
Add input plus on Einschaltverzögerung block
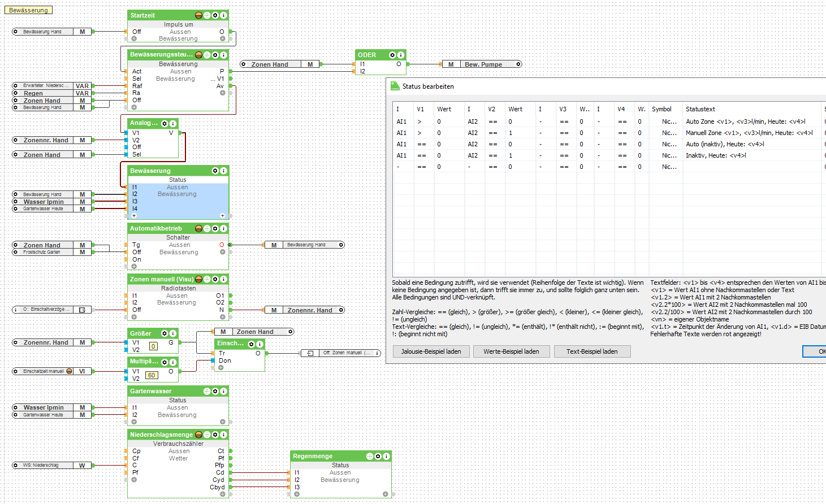click(221, 367)
